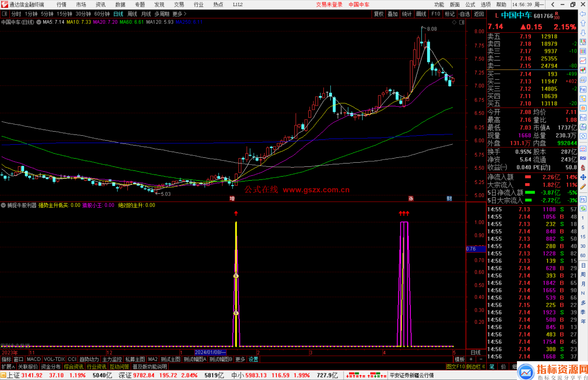Open the tree structure icon in sidebar

click(583, 99)
